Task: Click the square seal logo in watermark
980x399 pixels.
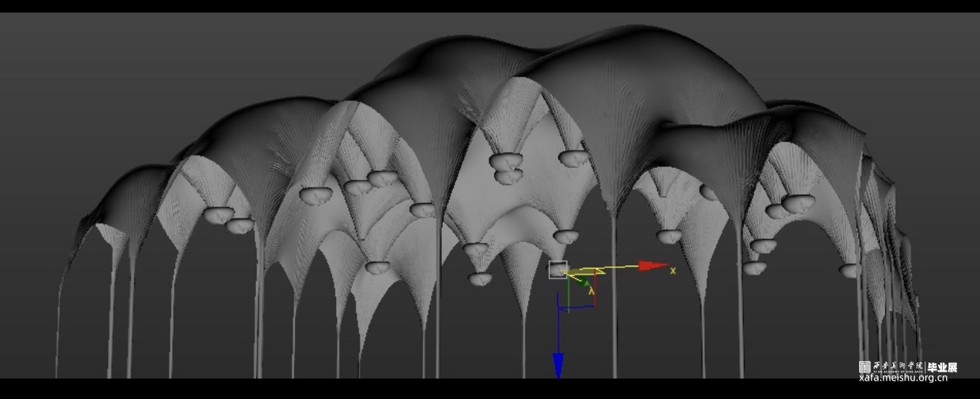Action: (864, 367)
